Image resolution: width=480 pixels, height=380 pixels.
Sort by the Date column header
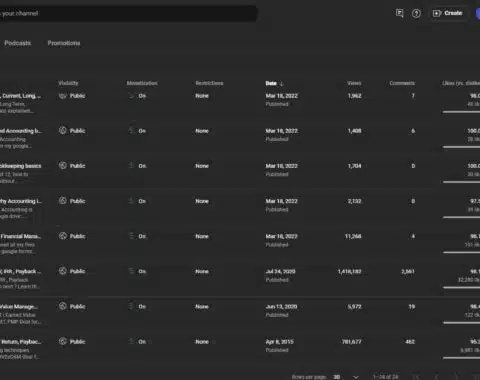(x=274, y=83)
